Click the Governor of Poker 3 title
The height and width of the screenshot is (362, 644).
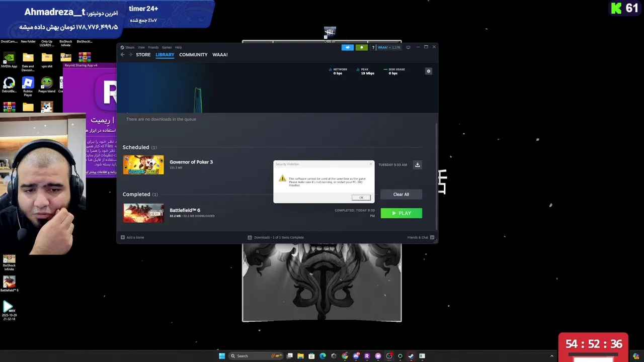(191, 162)
